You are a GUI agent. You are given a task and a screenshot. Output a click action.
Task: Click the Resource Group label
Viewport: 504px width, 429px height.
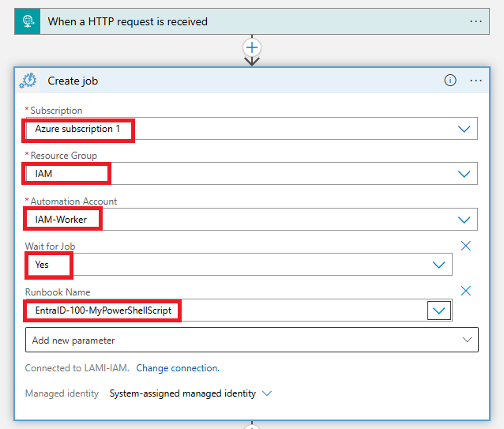tap(64, 156)
